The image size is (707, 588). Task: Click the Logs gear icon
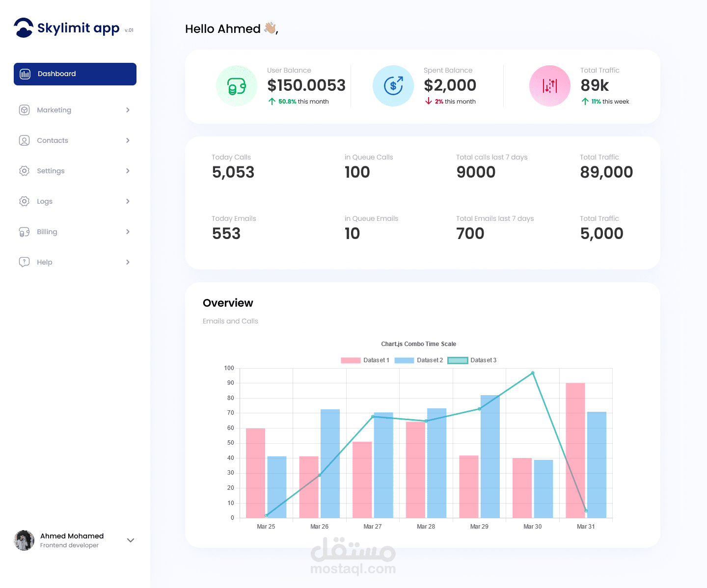(x=24, y=201)
